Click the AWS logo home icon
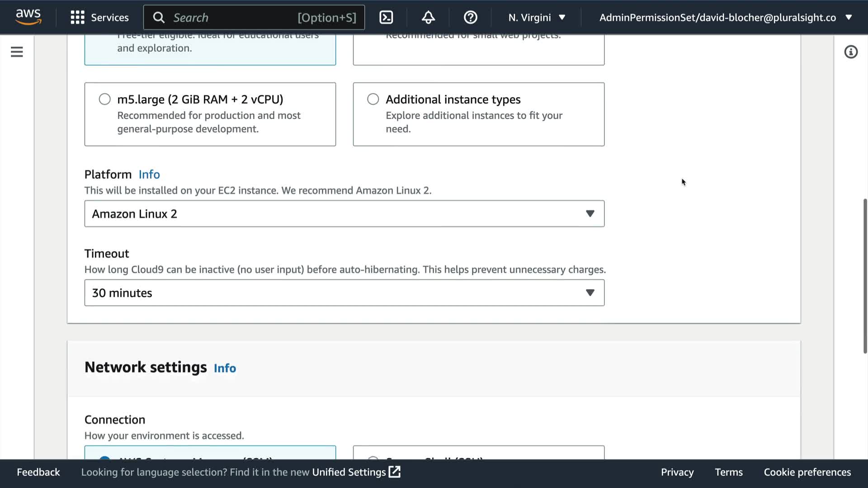Image resolution: width=868 pixels, height=488 pixels. click(x=28, y=17)
